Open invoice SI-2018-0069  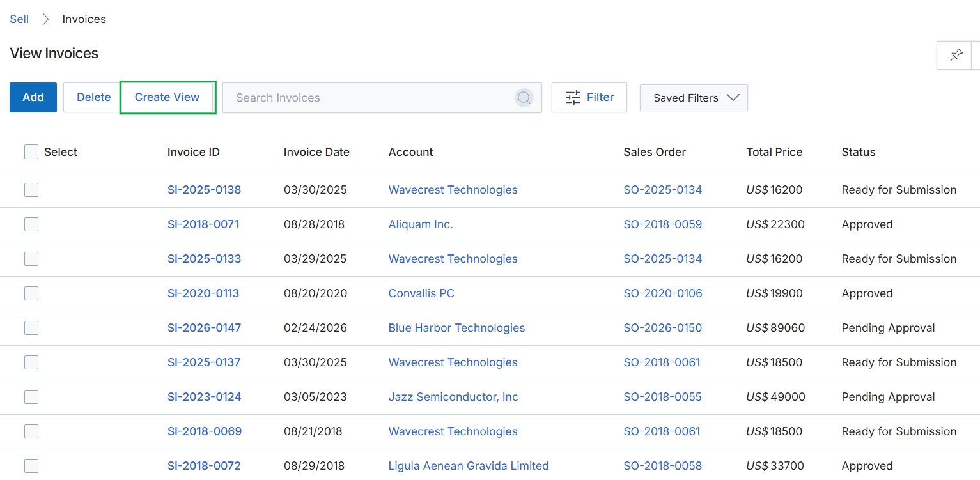point(205,431)
